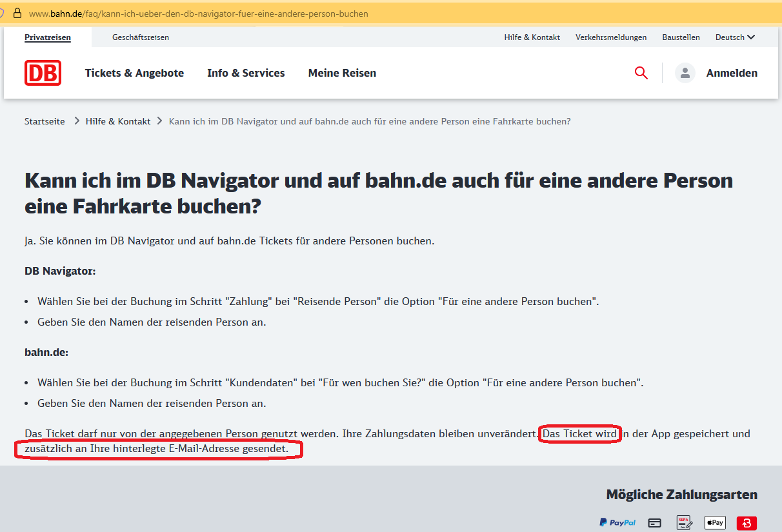Open search via the magnifier icon
782x532 pixels.
[641, 73]
